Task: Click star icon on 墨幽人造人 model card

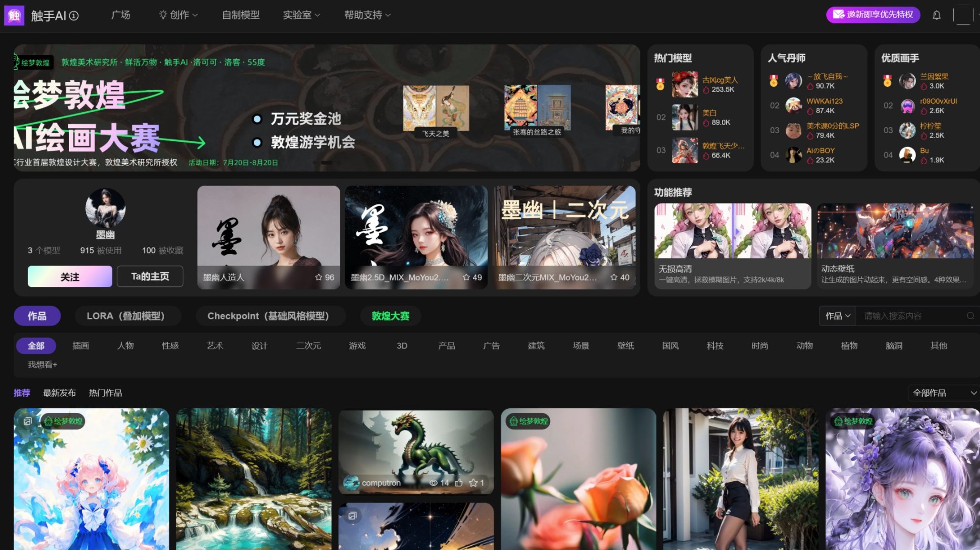Action: 318,277
